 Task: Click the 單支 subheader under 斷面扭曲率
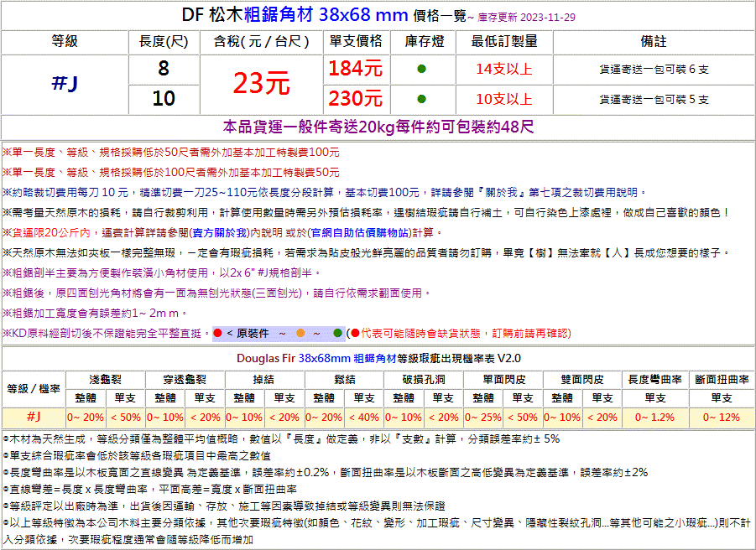point(722,398)
